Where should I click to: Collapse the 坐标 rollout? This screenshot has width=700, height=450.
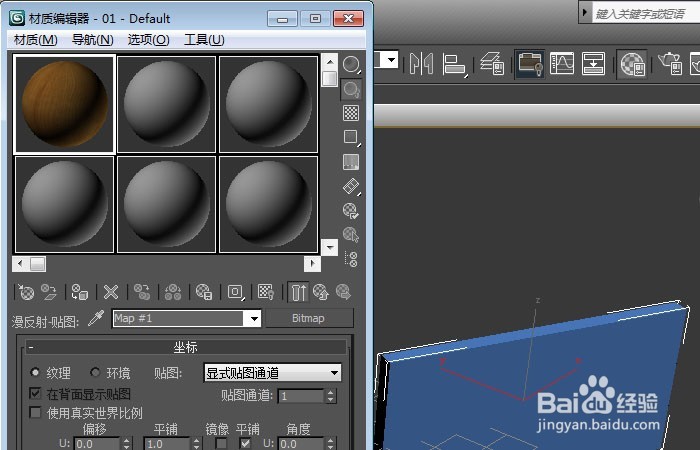(186, 347)
